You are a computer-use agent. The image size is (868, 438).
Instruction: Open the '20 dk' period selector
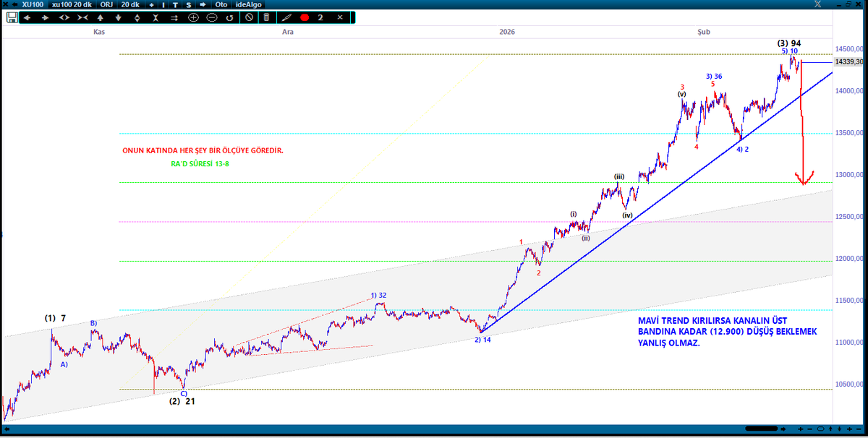pos(130,5)
